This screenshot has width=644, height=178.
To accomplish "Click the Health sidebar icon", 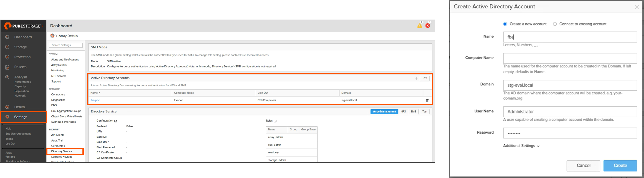I will pos(7,107).
